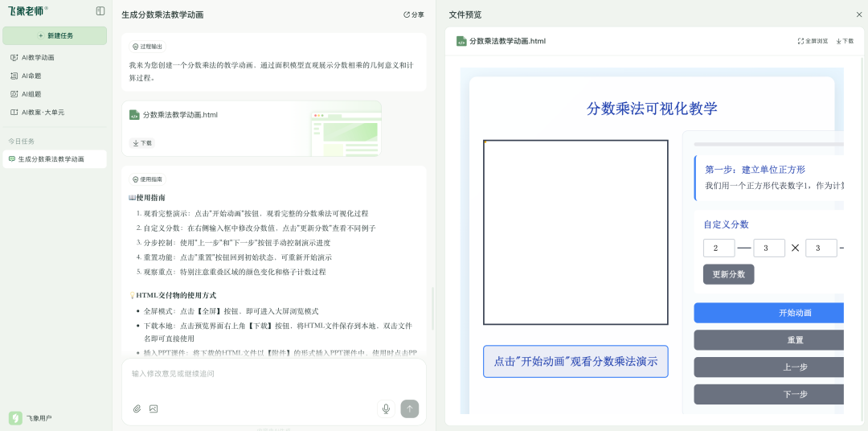Viewport: 868px width, 431px height.
Task: Select AI组题 in sidebar
Action: 31,94
